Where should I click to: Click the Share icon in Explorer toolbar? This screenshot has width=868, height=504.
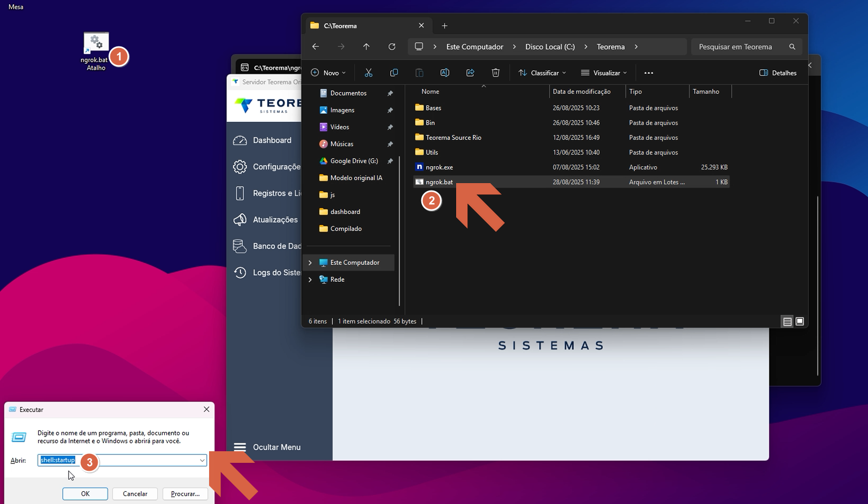(470, 73)
